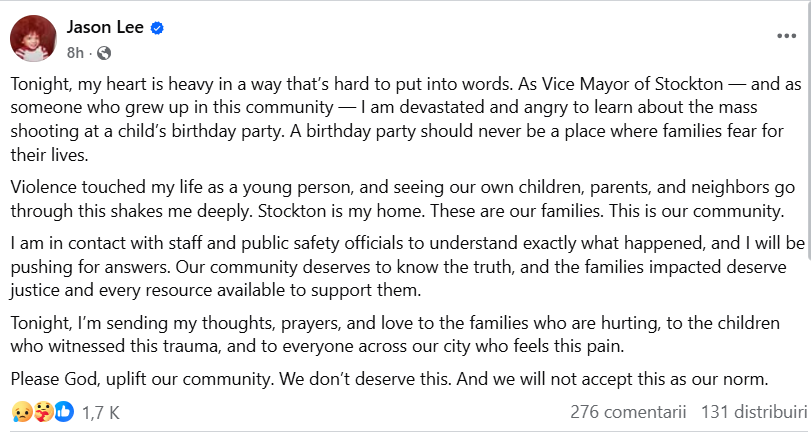Click the public globe privacy icon
The image size is (811, 433).
[x=104, y=52]
